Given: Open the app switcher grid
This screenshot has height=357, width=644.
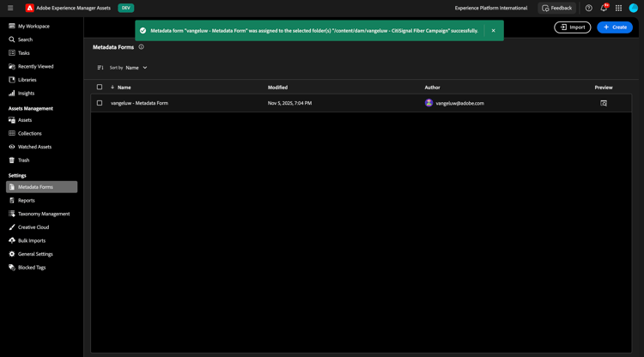Looking at the screenshot, I should coord(618,8).
